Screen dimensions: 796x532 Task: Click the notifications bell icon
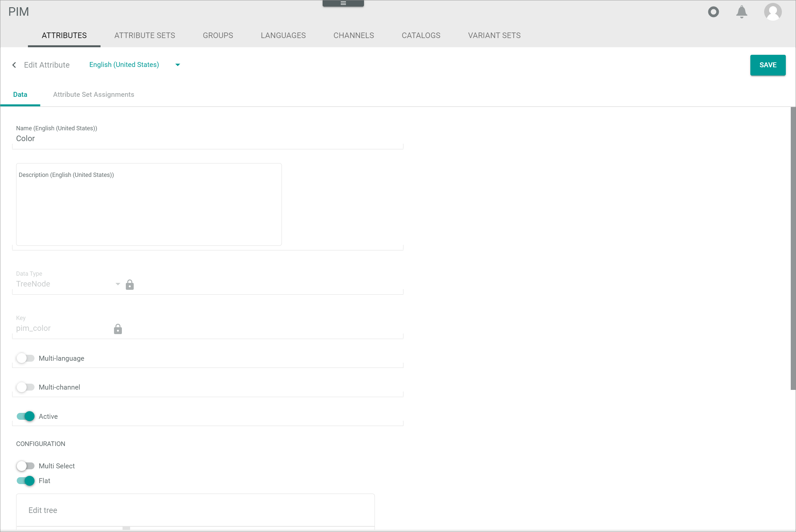pyautogui.click(x=742, y=12)
